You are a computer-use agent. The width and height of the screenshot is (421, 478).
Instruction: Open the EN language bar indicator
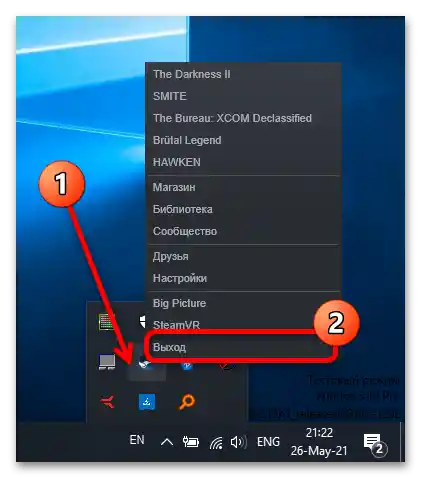(x=137, y=440)
